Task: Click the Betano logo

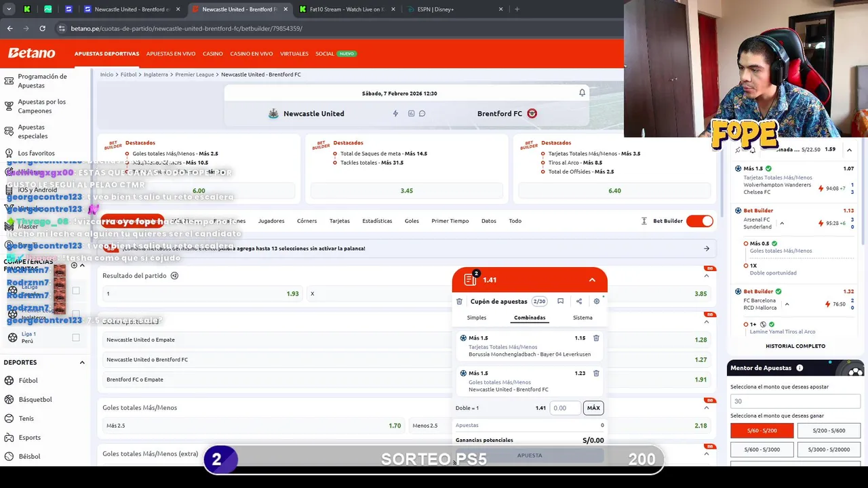Action: (x=31, y=53)
